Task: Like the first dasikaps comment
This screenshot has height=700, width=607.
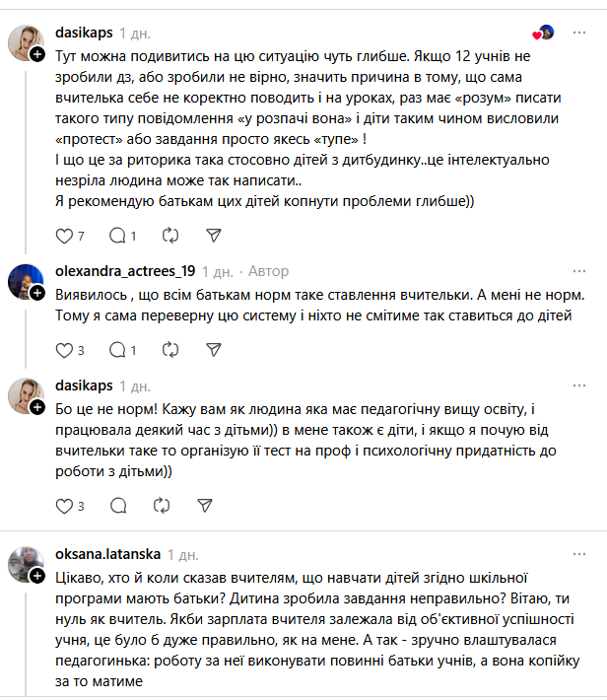Action: coord(65,236)
